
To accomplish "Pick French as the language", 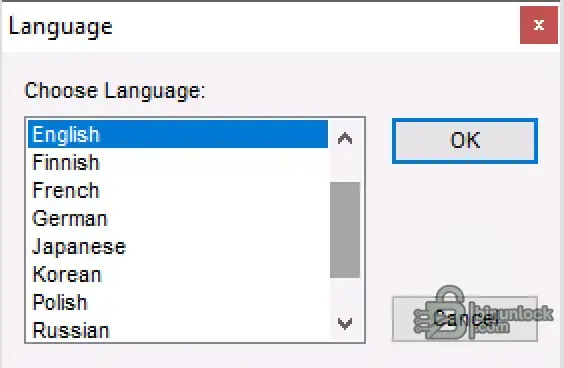I will [178, 190].
